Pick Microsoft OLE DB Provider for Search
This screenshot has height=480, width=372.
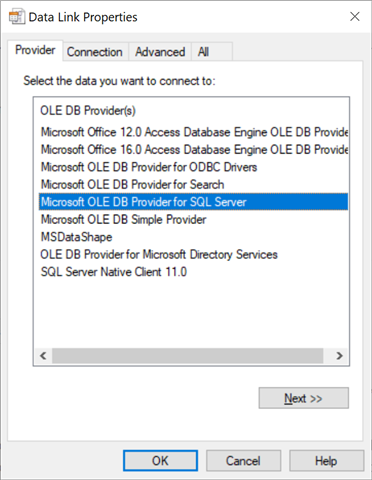pyautogui.click(x=194, y=184)
